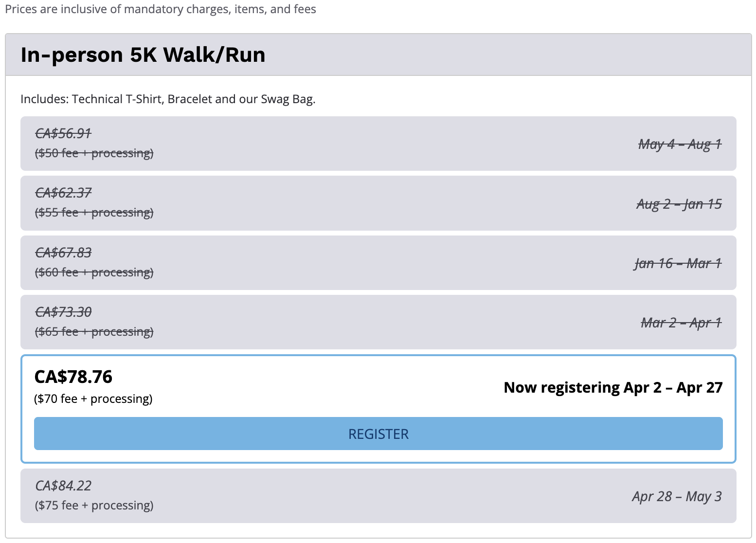This screenshot has width=756, height=543.
Task: Click the crossed-out CA$67.83 price
Action: 63,253
